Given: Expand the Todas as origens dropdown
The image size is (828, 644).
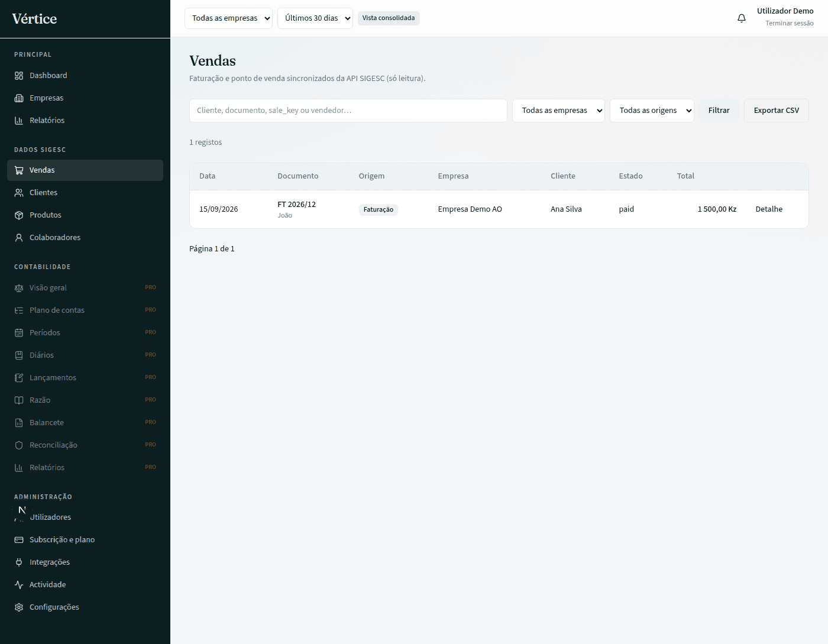Looking at the screenshot, I should pos(652,111).
